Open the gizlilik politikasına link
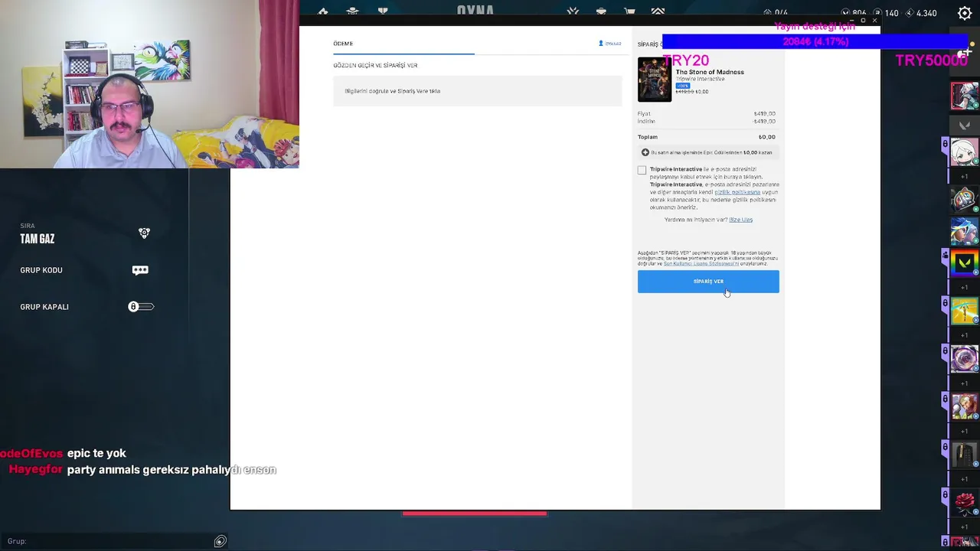This screenshot has width=980, height=551. click(x=737, y=192)
